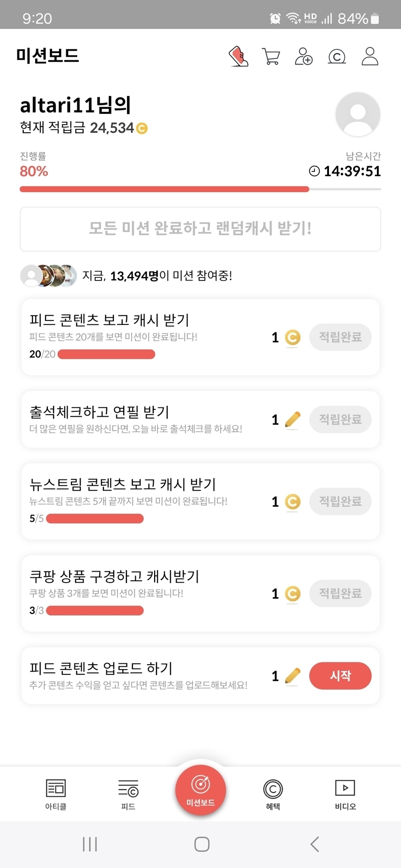Image resolution: width=401 pixels, height=868 pixels.
Task: Tap the add friend icon
Action: (x=303, y=56)
